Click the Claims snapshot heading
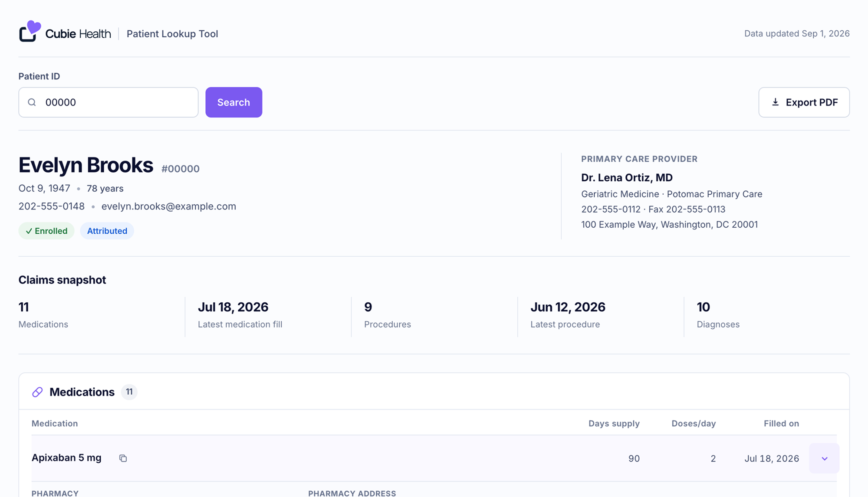The image size is (868, 497). (x=62, y=280)
